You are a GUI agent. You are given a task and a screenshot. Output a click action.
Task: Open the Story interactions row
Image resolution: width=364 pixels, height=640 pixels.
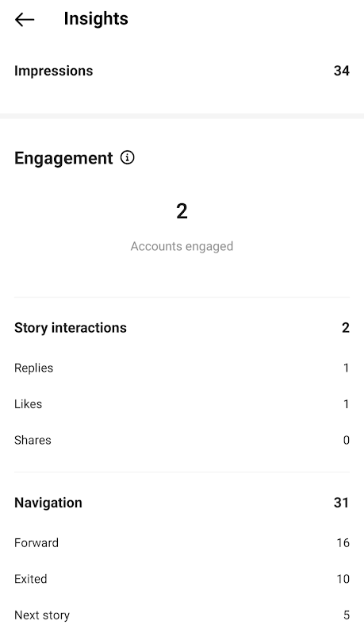coord(182,328)
